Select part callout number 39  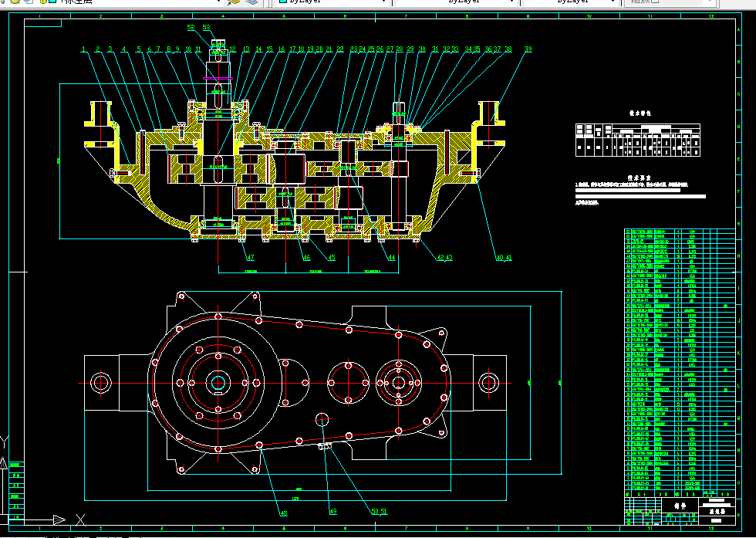pyautogui.click(x=528, y=49)
